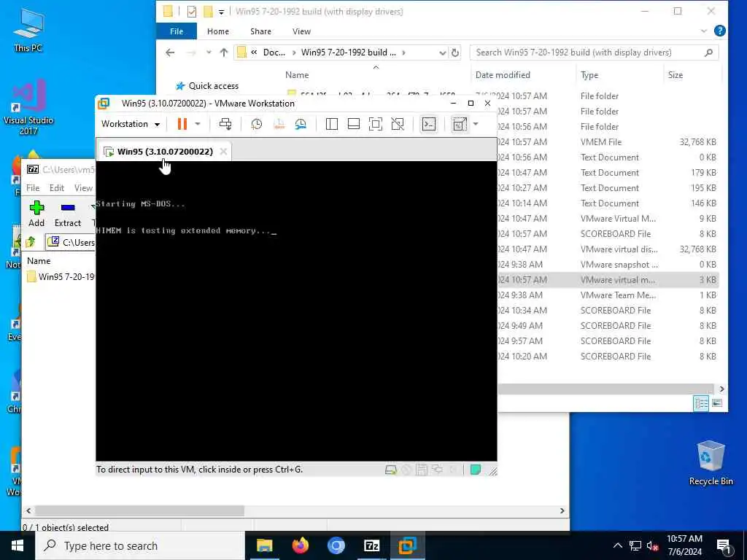Sort files by Date modified column

point(503,75)
